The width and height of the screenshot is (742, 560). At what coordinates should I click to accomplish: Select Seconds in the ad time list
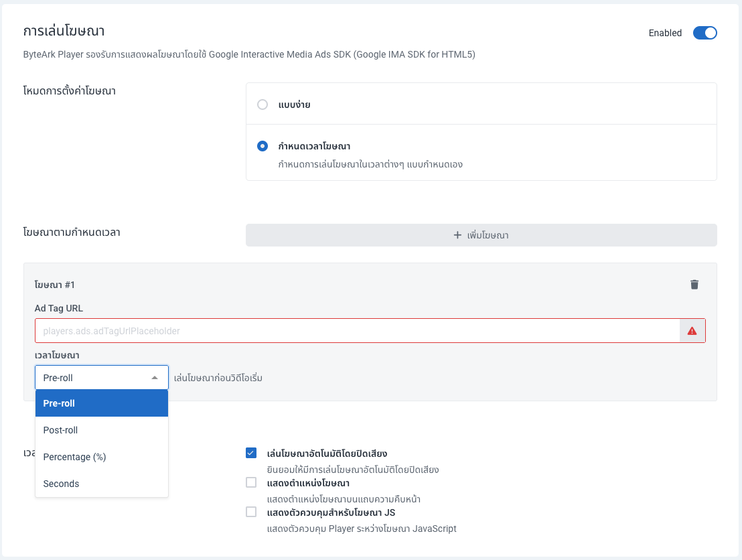pos(102,484)
